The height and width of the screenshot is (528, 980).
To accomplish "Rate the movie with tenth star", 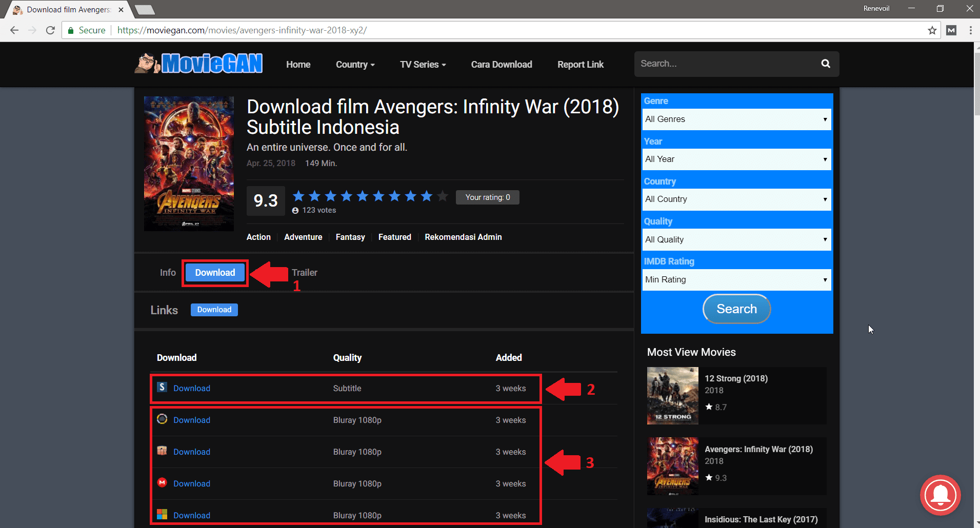I will click(x=443, y=196).
